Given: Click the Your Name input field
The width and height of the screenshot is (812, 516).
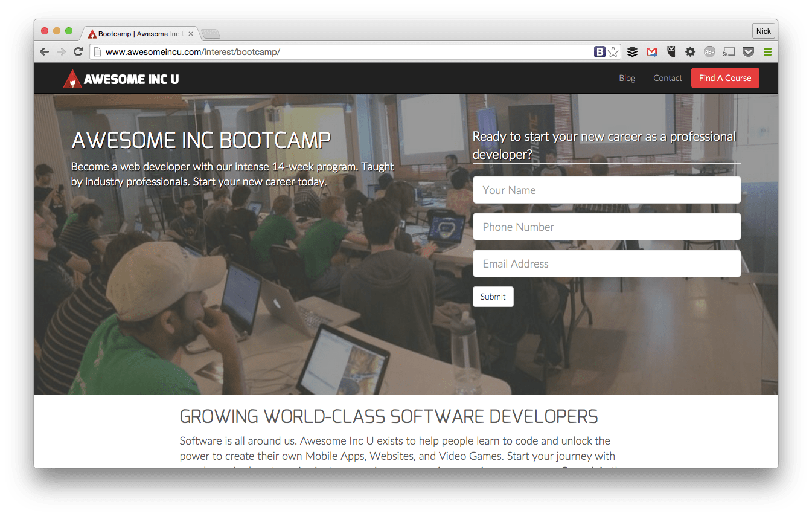Looking at the screenshot, I should click(x=606, y=190).
